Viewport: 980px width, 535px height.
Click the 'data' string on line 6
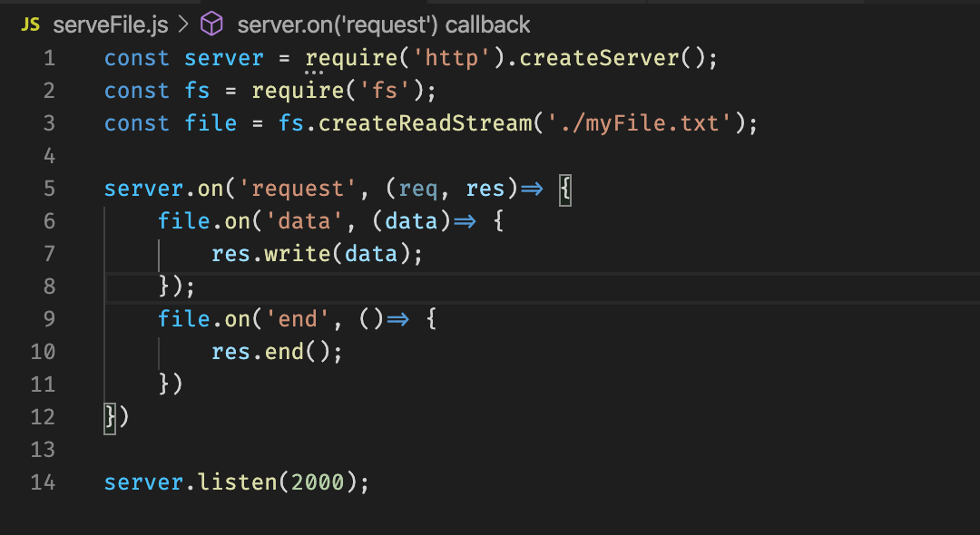[304, 221]
